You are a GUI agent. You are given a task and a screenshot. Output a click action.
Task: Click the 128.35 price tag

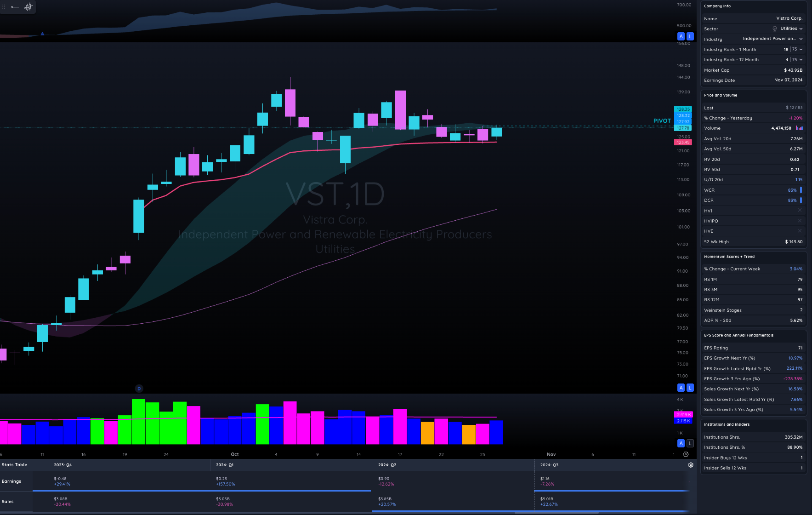[683, 109]
